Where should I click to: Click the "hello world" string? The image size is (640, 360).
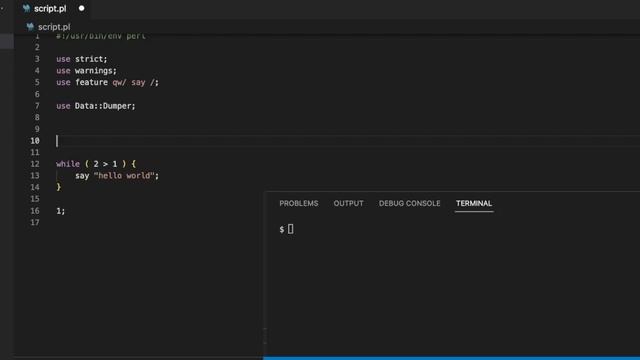tap(124, 176)
